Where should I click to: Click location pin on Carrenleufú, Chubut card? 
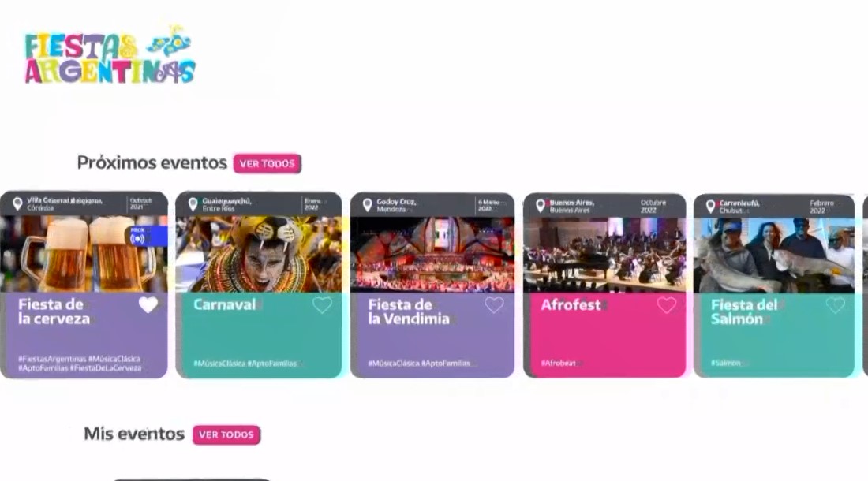tap(710, 207)
